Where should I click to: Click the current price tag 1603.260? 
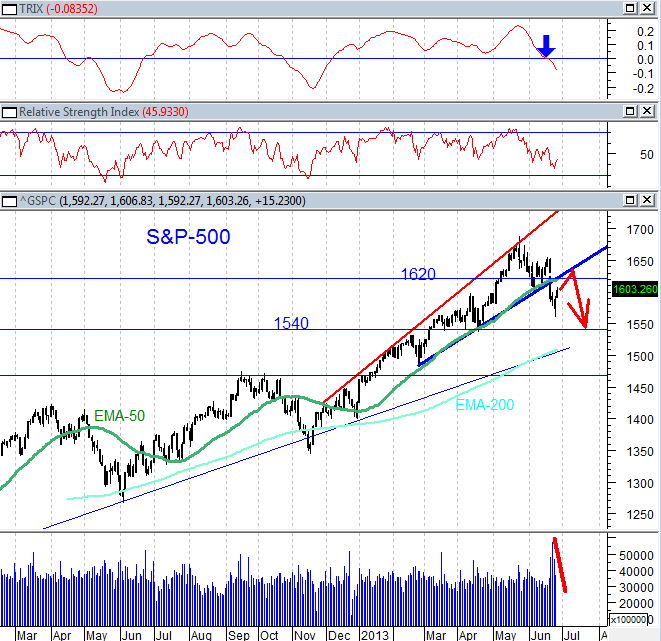(x=635, y=290)
